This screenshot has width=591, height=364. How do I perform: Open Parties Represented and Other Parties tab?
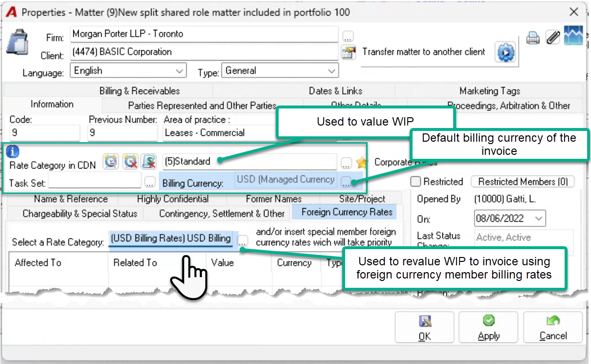point(202,106)
